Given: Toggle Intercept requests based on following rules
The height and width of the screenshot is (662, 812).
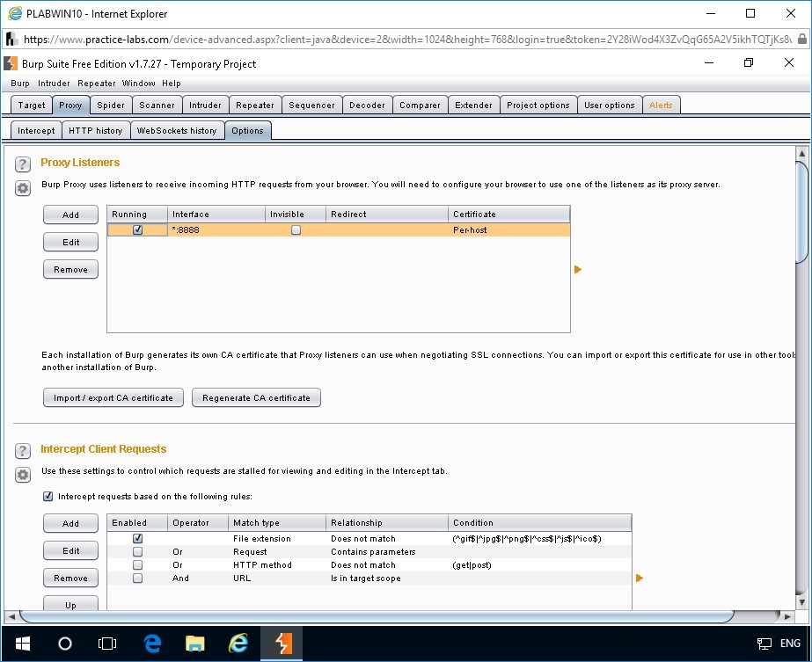Looking at the screenshot, I should click(48, 497).
